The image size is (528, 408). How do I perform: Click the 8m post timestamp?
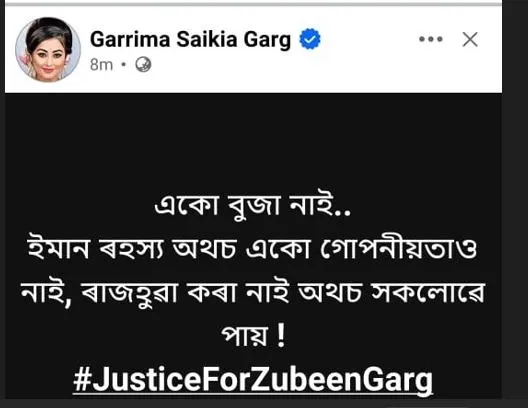[101, 64]
